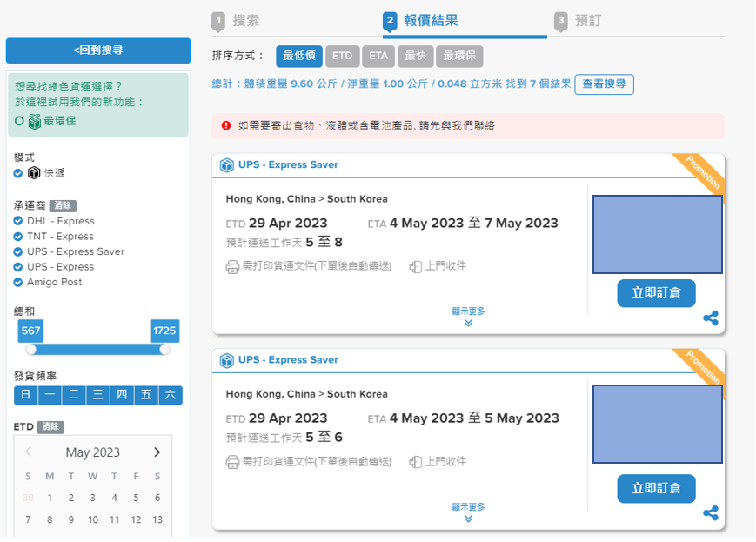Expand 顯示更多 on second UPS result

pos(468,512)
